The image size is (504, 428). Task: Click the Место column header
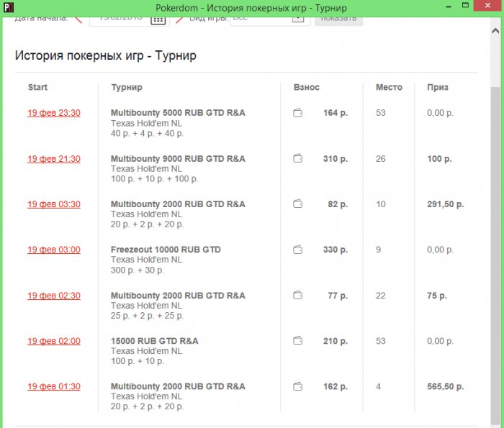click(x=389, y=87)
